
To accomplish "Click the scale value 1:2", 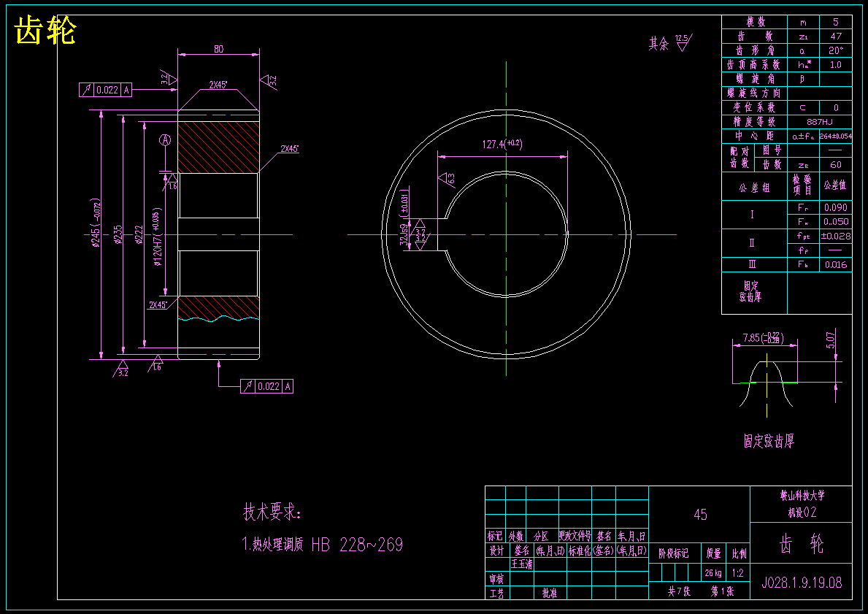I will [737, 573].
